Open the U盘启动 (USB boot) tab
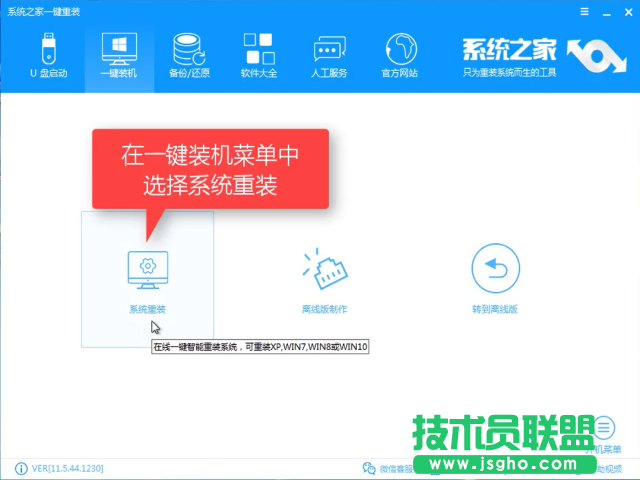The height and width of the screenshot is (480, 640). [46, 56]
